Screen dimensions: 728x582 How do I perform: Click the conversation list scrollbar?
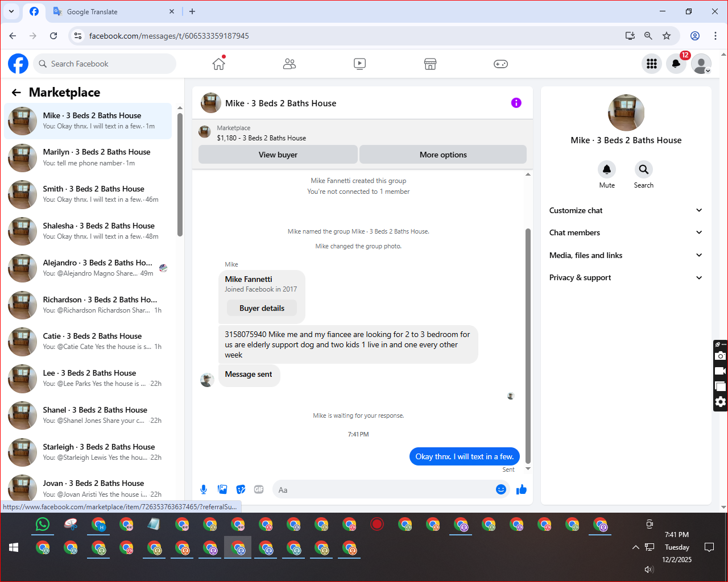pyautogui.click(x=180, y=174)
